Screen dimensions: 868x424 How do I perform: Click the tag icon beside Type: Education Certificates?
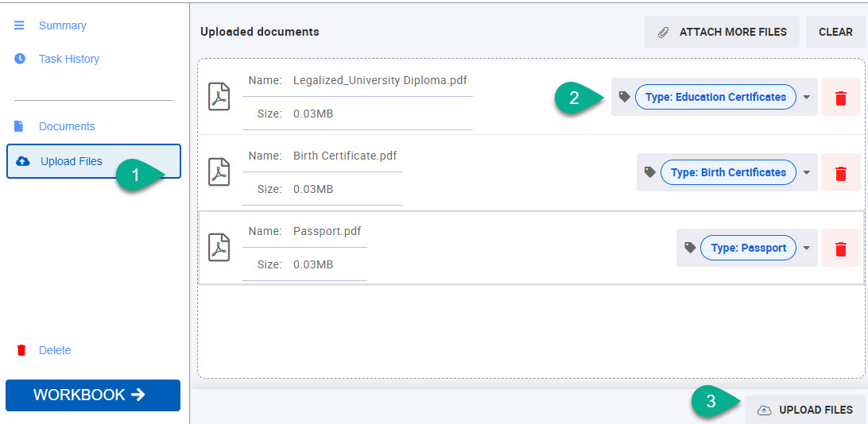(625, 97)
